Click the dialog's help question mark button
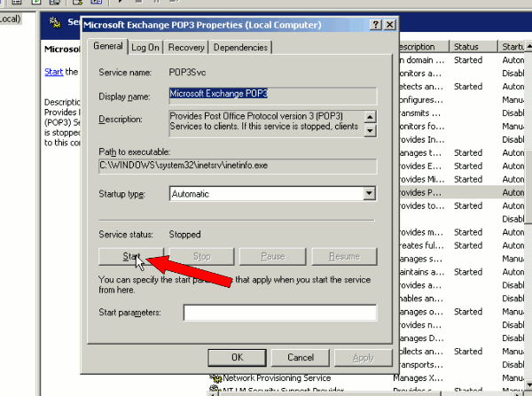The image size is (532, 396). (x=375, y=25)
